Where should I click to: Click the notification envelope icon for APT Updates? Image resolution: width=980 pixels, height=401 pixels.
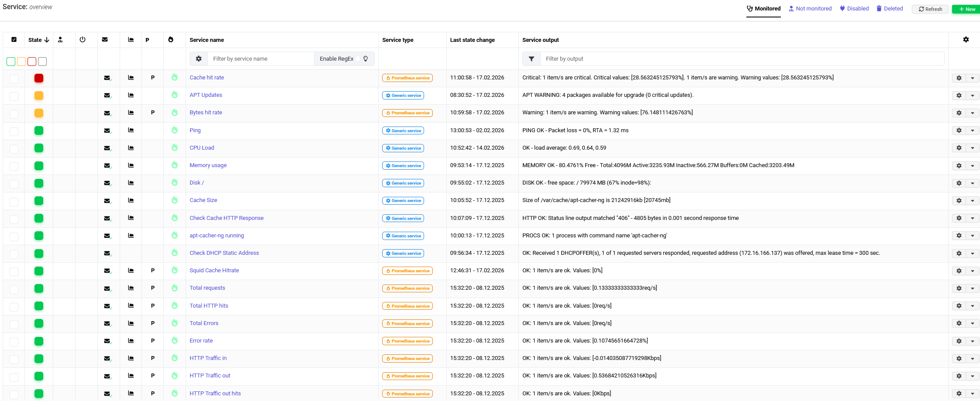pyautogui.click(x=107, y=96)
